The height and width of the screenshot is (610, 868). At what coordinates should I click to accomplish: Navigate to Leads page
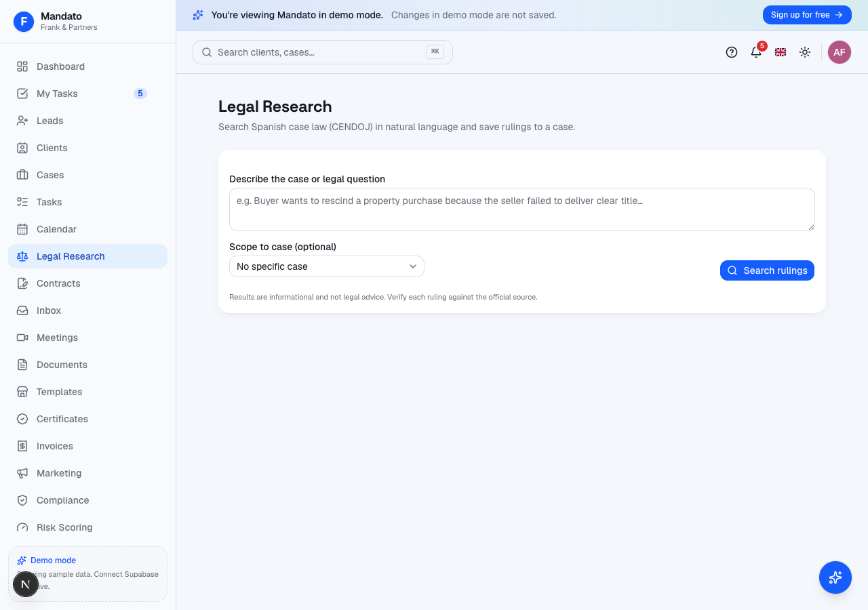coord(87,121)
